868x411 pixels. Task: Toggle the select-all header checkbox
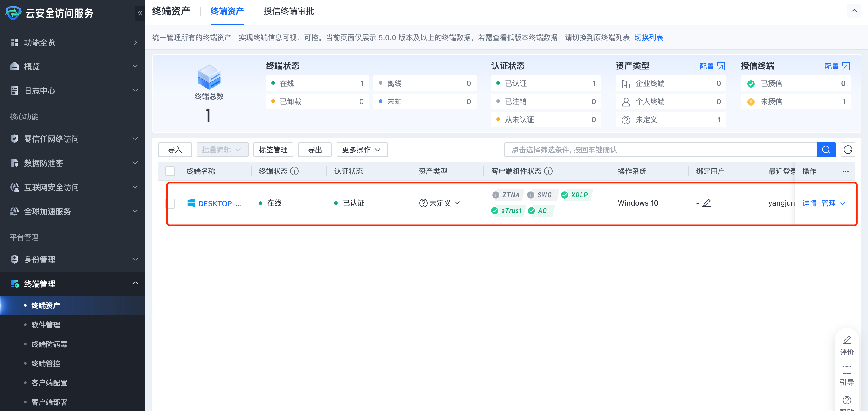tap(170, 171)
